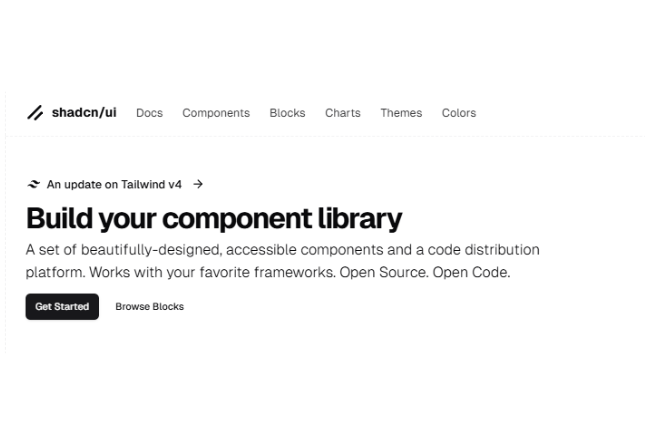Click the arrow after Tailwind v4 announcement
The image size is (645, 430).
(x=198, y=184)
